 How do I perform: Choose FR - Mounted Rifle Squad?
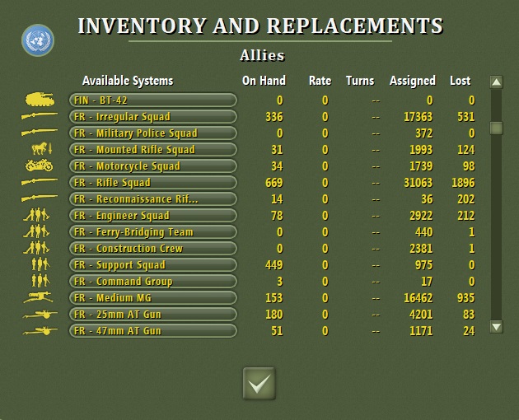click(153, 150)
